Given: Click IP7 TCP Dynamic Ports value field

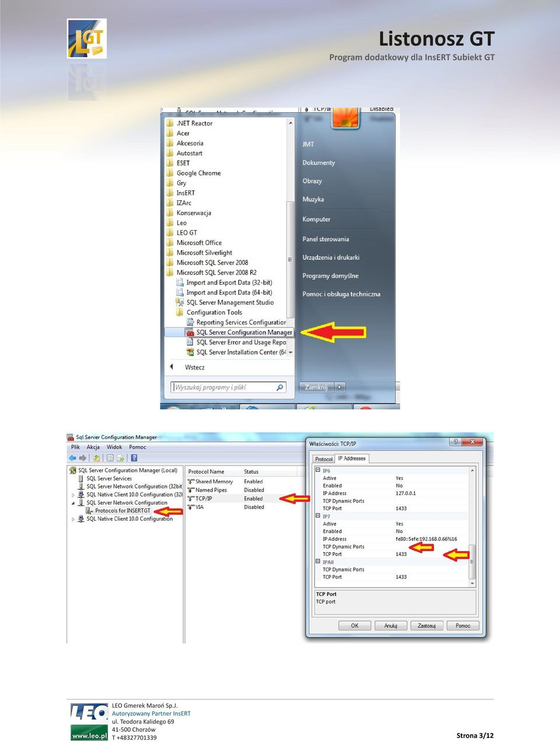Looking at the screenshot, I should 432,546.
